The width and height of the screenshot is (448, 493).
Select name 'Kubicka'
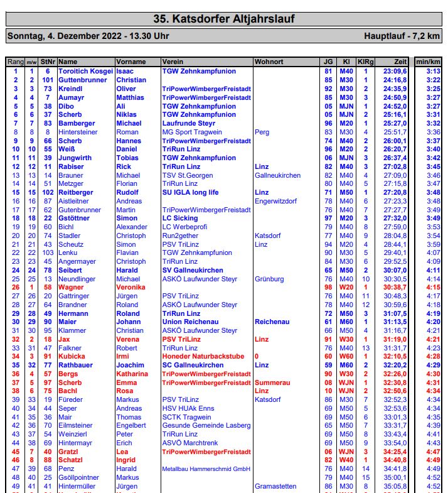[72, 357]
